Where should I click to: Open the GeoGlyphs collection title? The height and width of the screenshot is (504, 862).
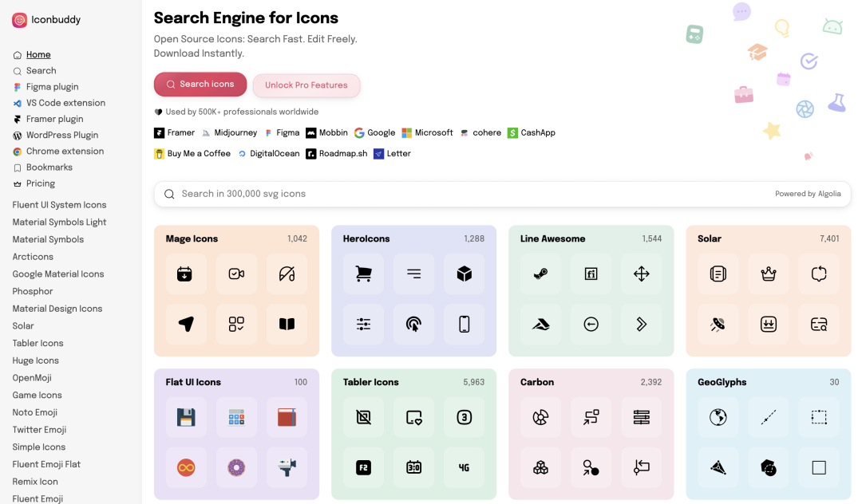point(722,382)
